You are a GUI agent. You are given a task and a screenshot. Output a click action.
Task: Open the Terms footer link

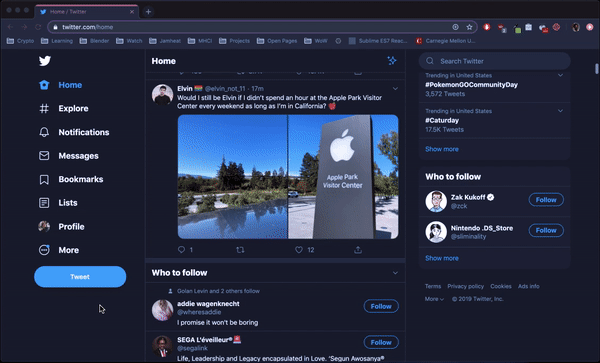pyautogui.click(x=433, y=286)
